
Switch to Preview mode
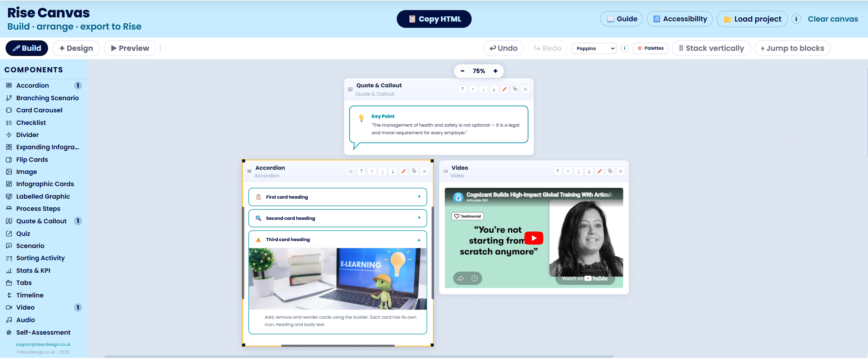(130, 48)
